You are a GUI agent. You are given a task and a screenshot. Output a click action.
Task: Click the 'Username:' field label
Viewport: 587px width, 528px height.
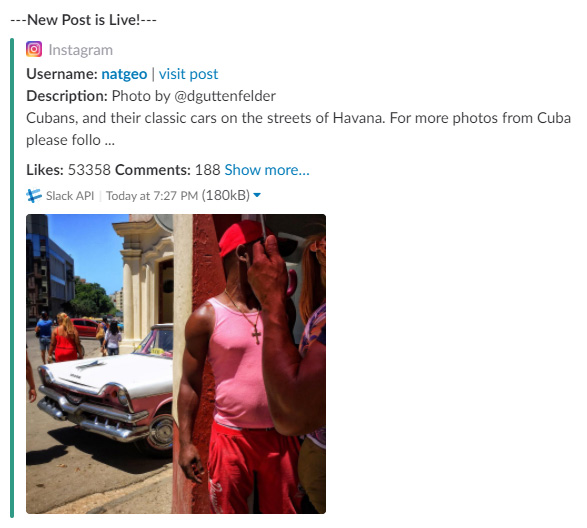tap(62, 74)
